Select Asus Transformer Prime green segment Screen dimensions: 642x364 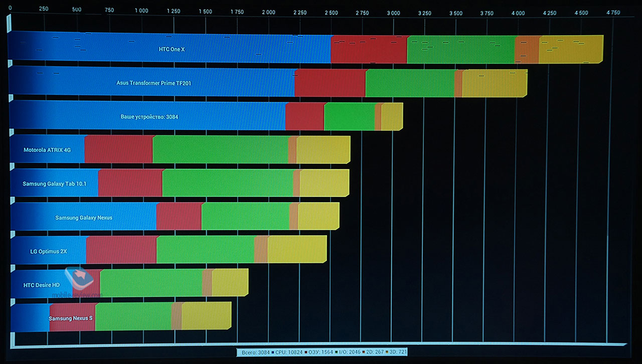pyautogui.click(x=410, y=83)
